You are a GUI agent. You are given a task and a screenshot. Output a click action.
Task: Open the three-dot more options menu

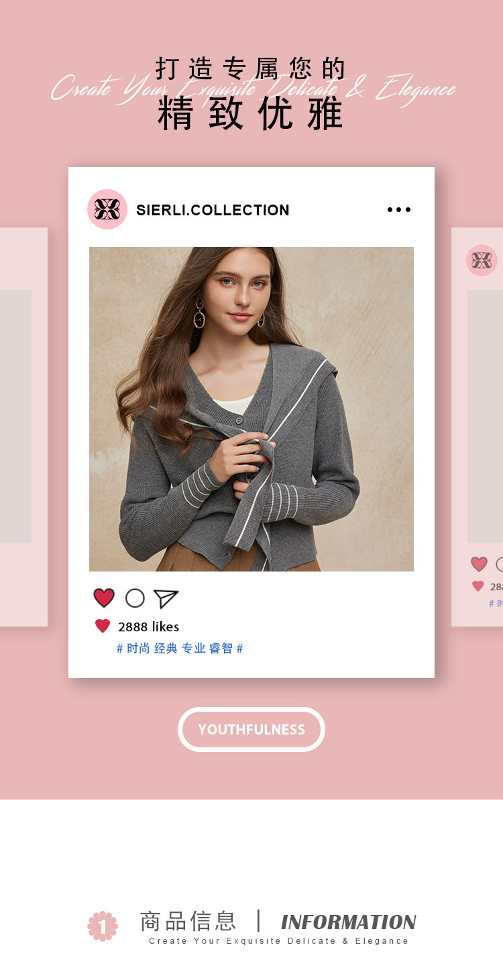coord(399,209)
